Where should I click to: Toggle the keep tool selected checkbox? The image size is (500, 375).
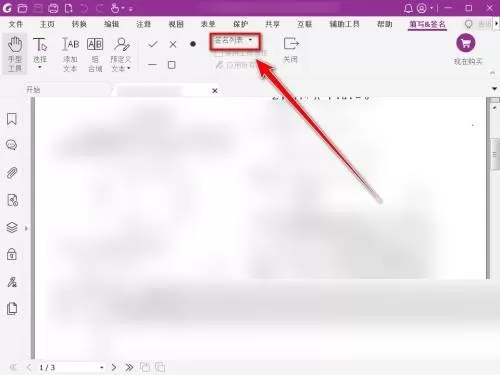point(219,53)
